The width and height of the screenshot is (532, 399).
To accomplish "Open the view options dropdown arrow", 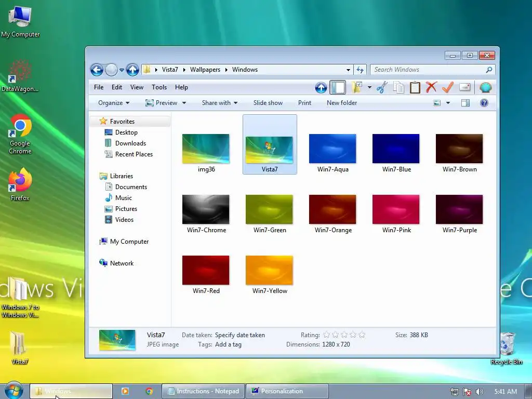I will [x=448, y=103].
